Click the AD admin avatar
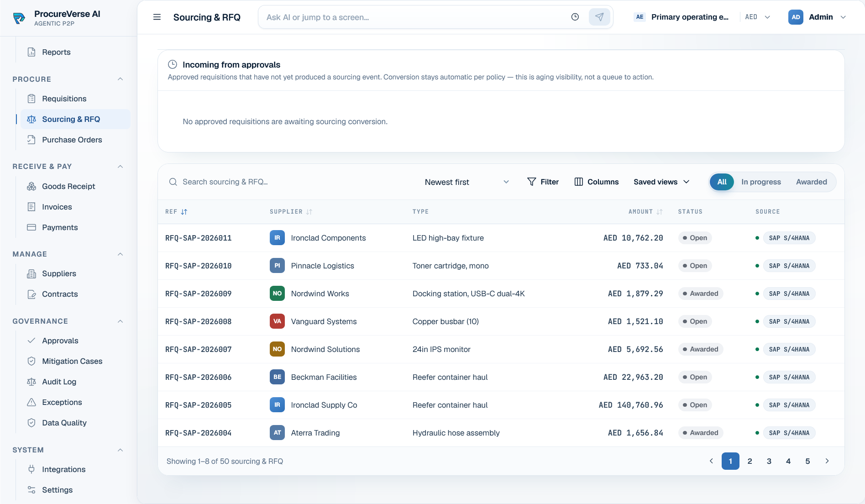The width and height of the screenshot is (865, 504). [796, 17]
